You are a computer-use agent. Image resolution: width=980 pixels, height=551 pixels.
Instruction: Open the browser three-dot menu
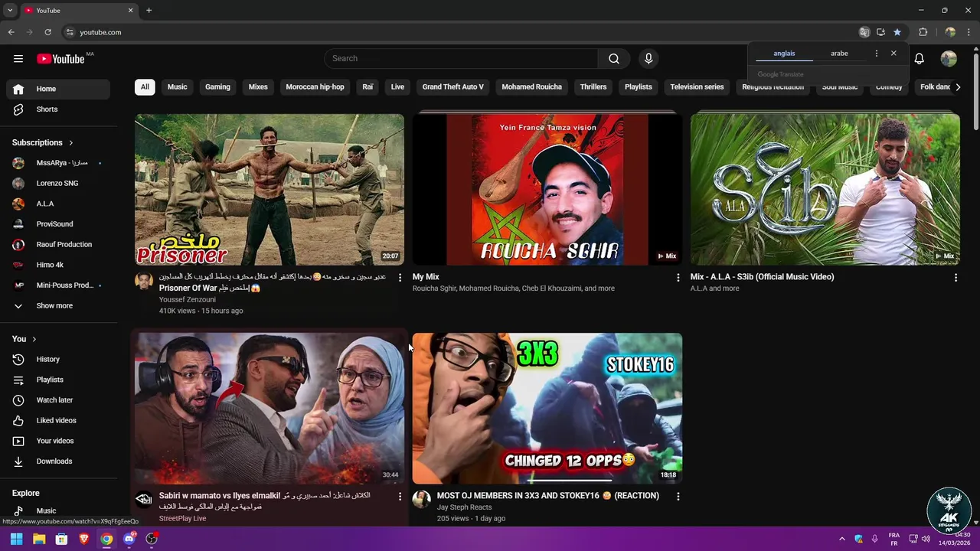969,32
